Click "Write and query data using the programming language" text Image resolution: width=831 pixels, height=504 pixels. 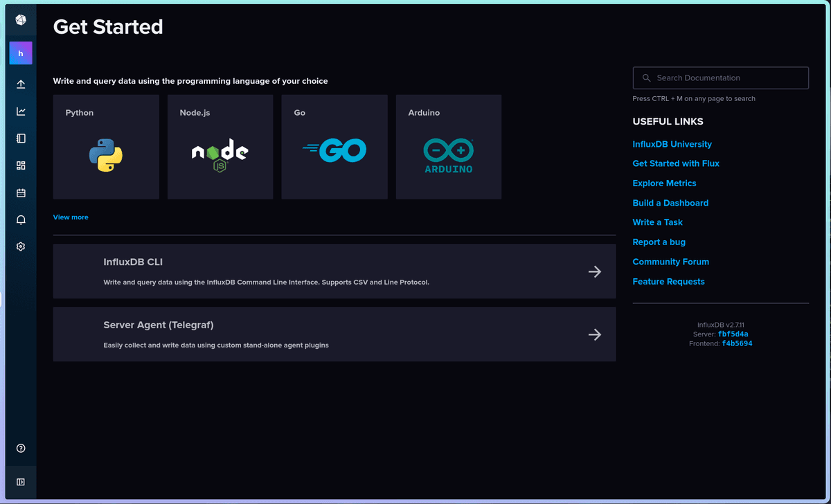coord(190,81)
